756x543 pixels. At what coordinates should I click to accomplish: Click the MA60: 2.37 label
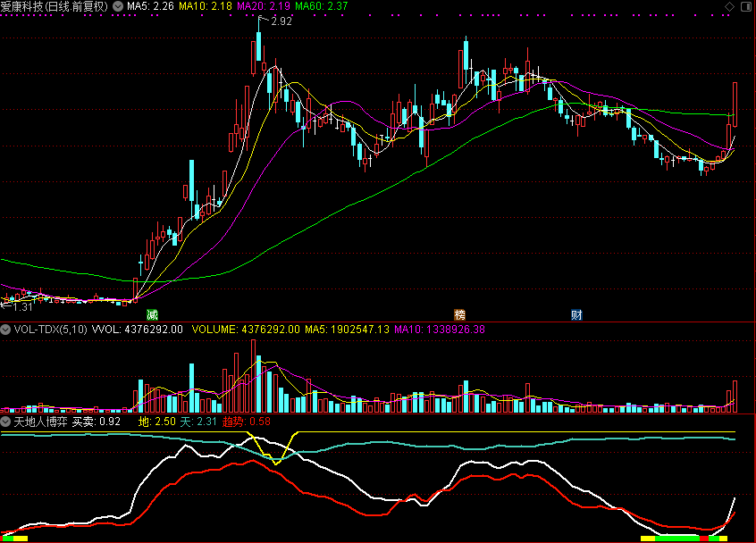pos(322,6)
